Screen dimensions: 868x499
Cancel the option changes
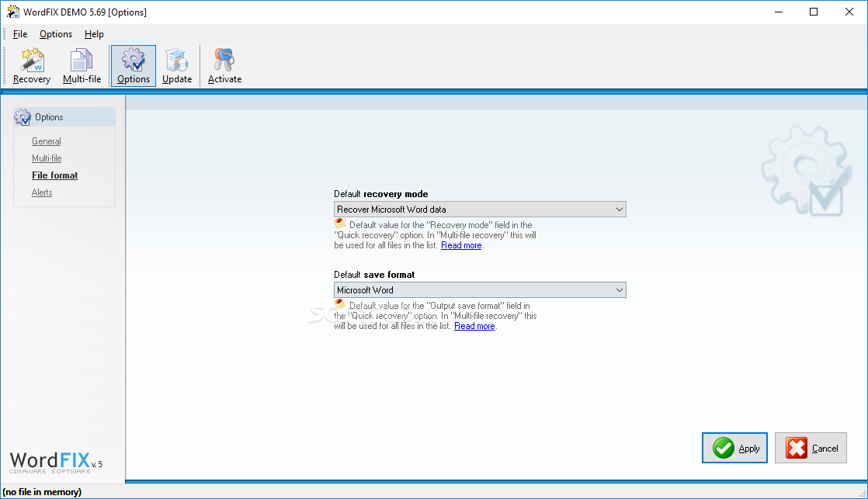811,448
